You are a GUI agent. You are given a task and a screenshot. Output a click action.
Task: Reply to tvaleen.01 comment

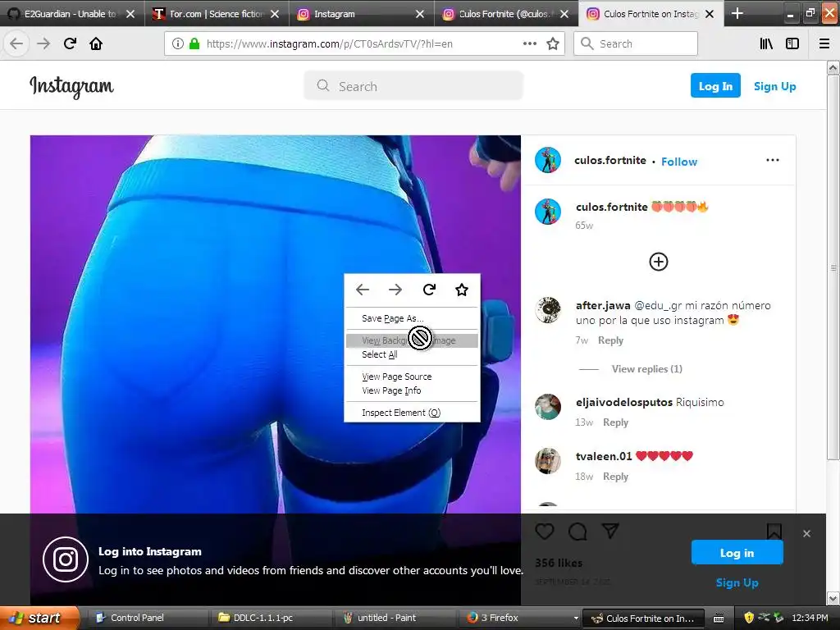point(615,477)
